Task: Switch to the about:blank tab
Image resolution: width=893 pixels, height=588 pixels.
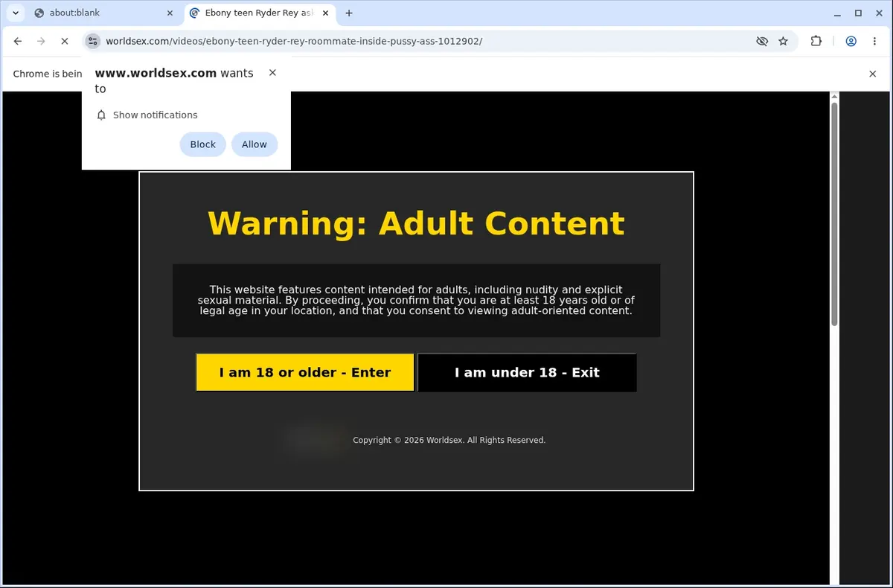Action: click(104, 13)
